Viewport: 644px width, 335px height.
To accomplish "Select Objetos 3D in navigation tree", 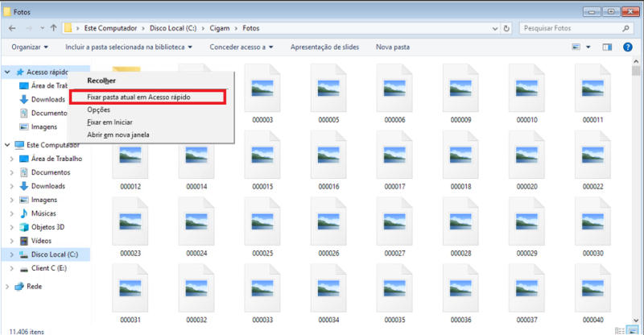I will pos(42,227).
